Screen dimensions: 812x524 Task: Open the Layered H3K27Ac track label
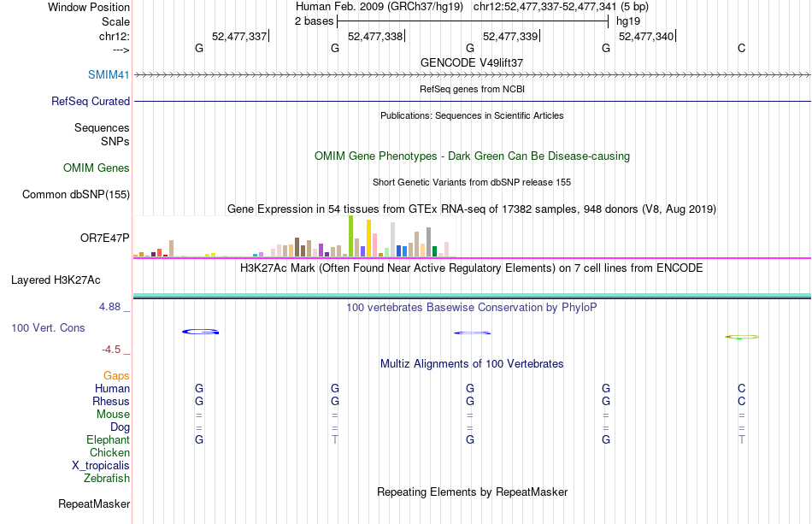[56, 280]
